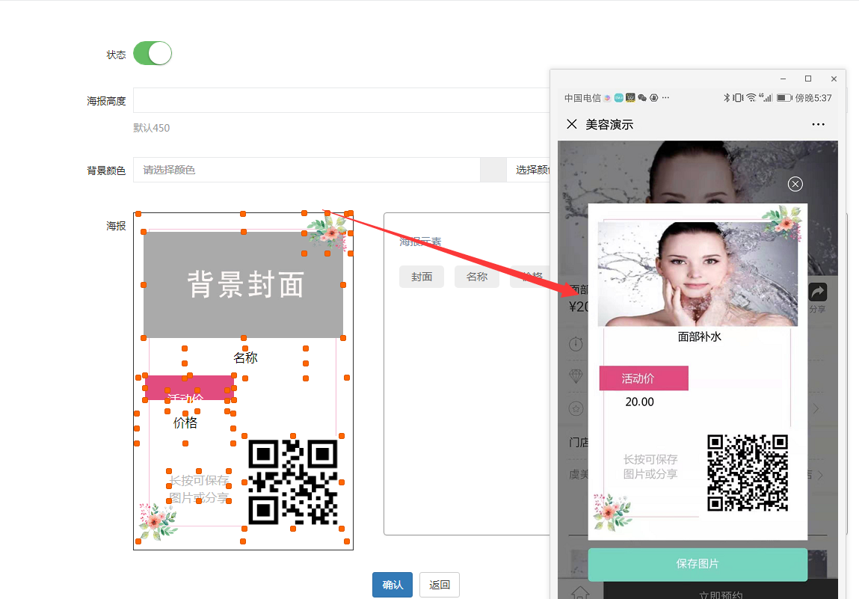
Task: Tap the star icon in the dimmed list
Action: (576, 408)
